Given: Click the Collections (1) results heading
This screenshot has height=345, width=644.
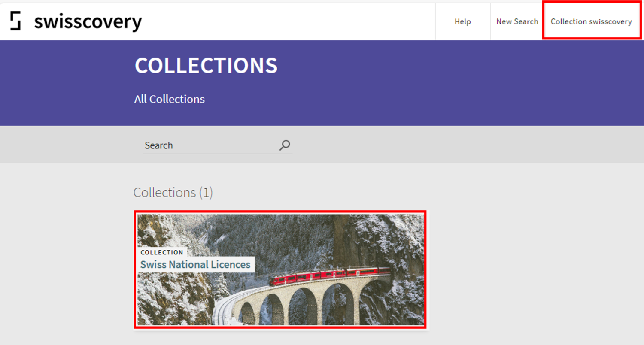Looking at the screenshot, I should [173, 193].
